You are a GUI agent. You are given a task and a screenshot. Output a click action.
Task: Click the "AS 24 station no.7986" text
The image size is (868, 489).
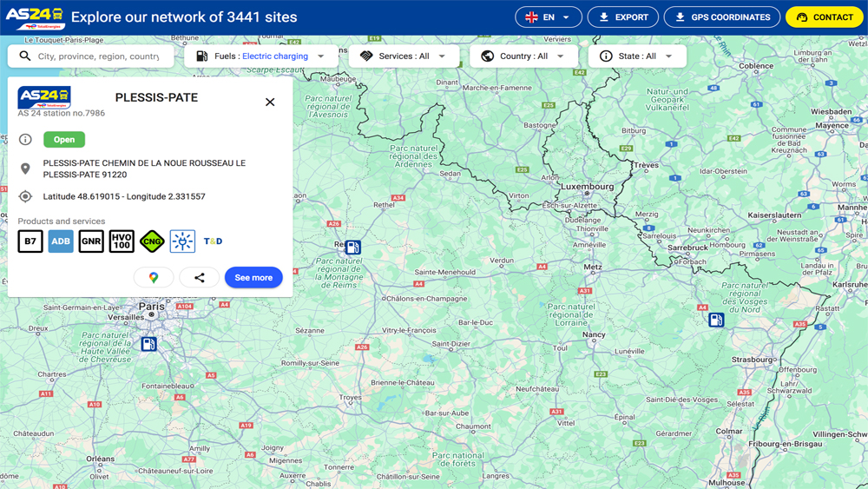[x=62, y=113]
